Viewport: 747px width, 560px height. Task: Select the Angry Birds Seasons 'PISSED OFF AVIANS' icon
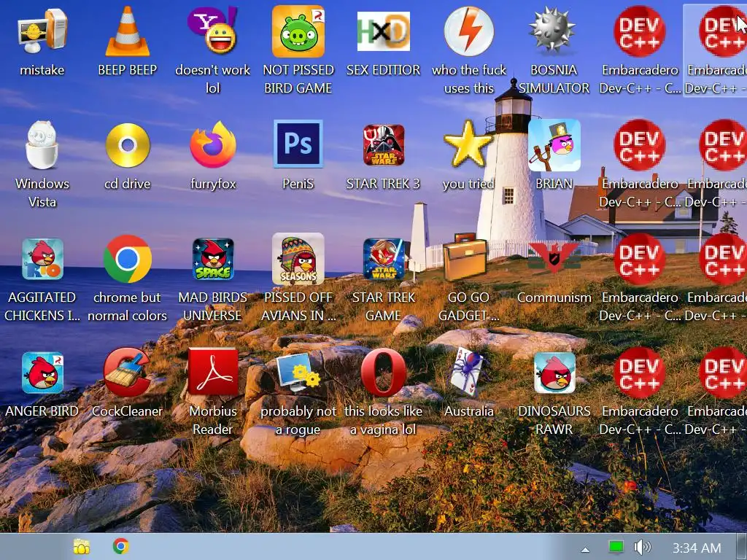(x=298, y=259)
